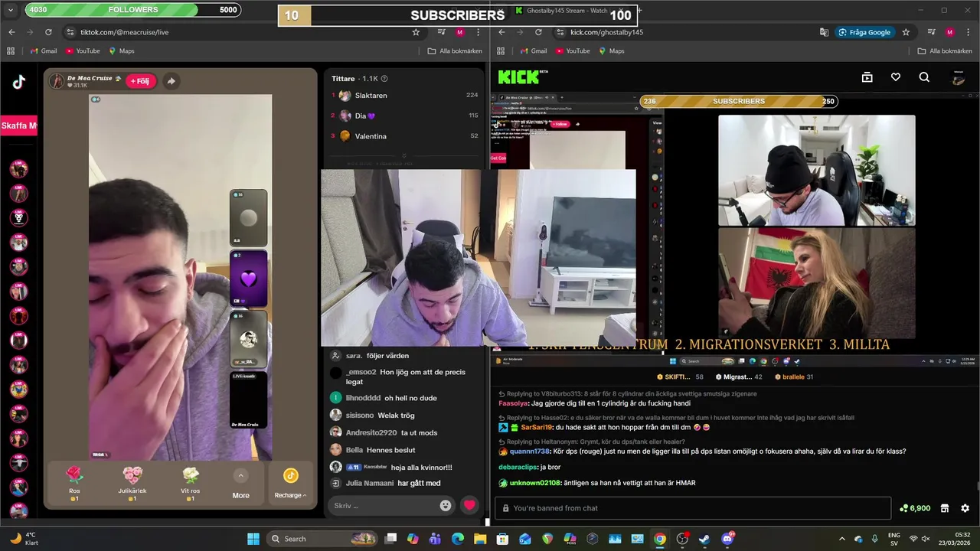Image resolution: width=980 pixels, height=551 pixels.
Task: Send the Ros gift
Action: coord(74,482)
